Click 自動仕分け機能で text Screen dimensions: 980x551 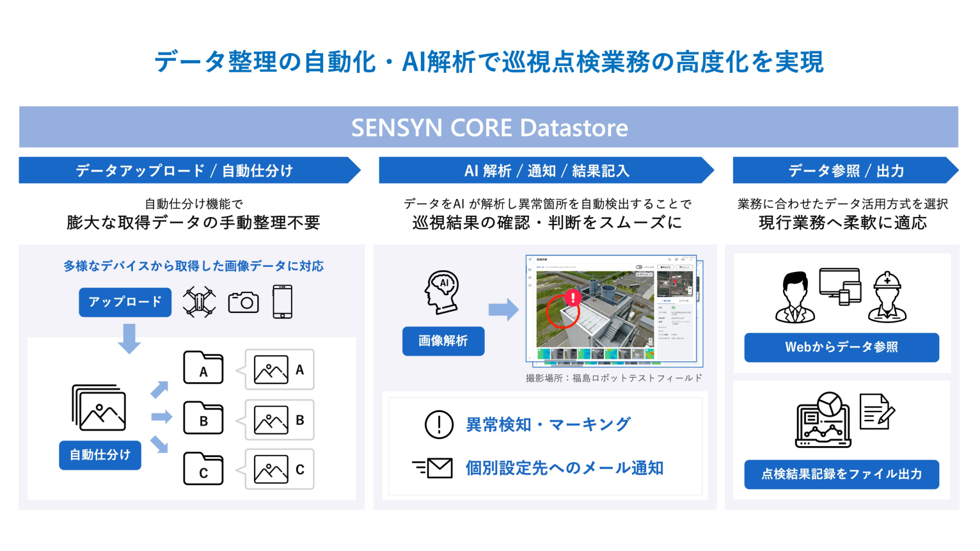click(x=194, y=204)
